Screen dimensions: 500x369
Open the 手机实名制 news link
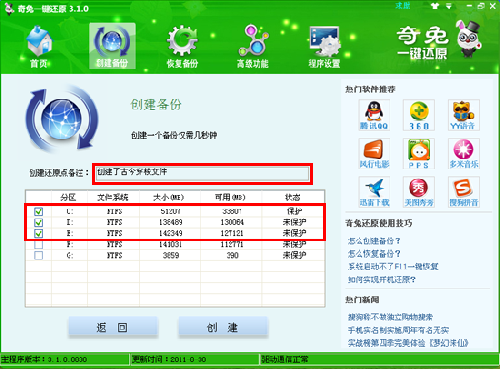click(x=398, y=330)
